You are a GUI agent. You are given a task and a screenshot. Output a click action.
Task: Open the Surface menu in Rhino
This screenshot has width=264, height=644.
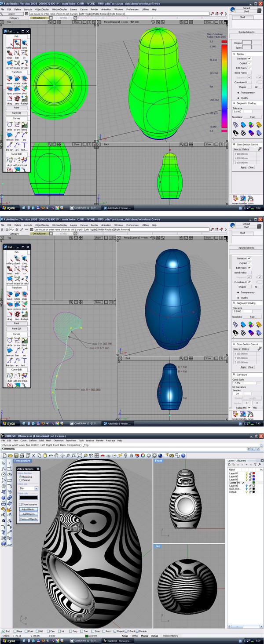[x=33, y=440]
